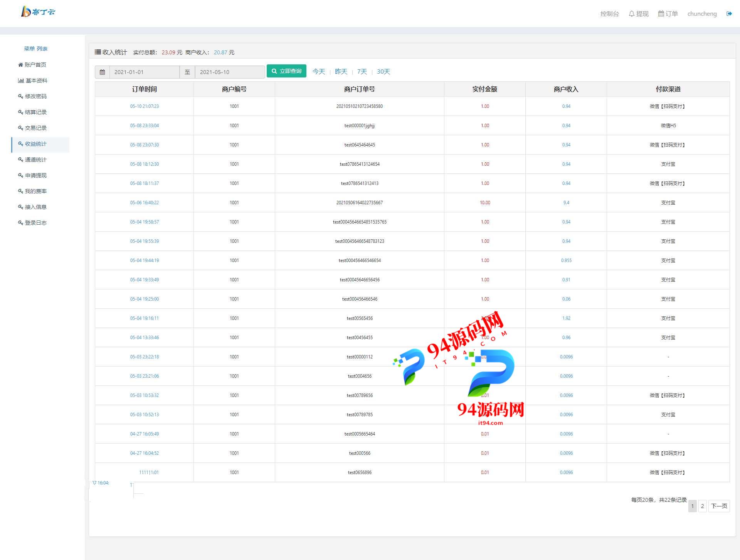This screenshot has height=560, width=740.
Task: Open 我的费率 in sidebar
Action: point(32,191)
